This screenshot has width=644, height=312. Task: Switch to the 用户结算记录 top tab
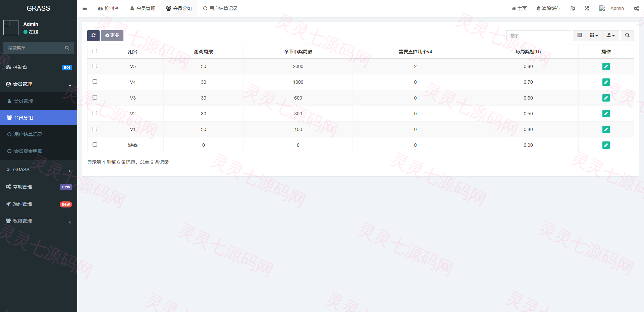(220, 8)
